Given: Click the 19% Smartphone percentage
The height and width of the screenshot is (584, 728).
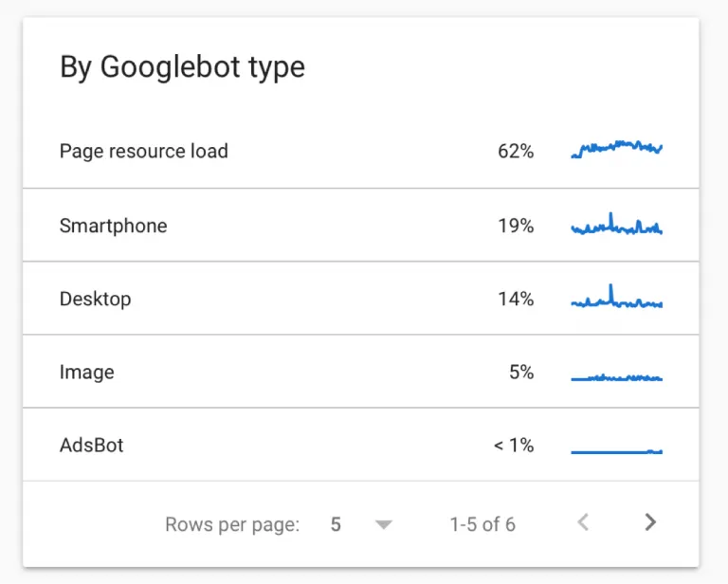Looking at the screenshot, I should 516,226.
